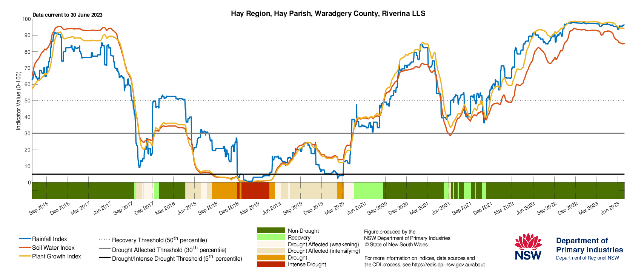Image resolution: width=644 pixels, height=272 pixels.
Task: Click the Mar 2019 x-axis label
Action: (249, 208)
